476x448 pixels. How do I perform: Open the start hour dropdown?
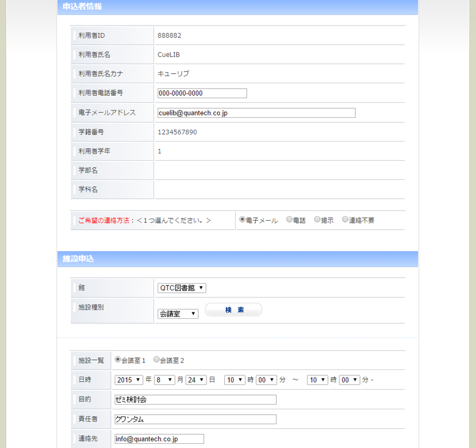point(234,380)
